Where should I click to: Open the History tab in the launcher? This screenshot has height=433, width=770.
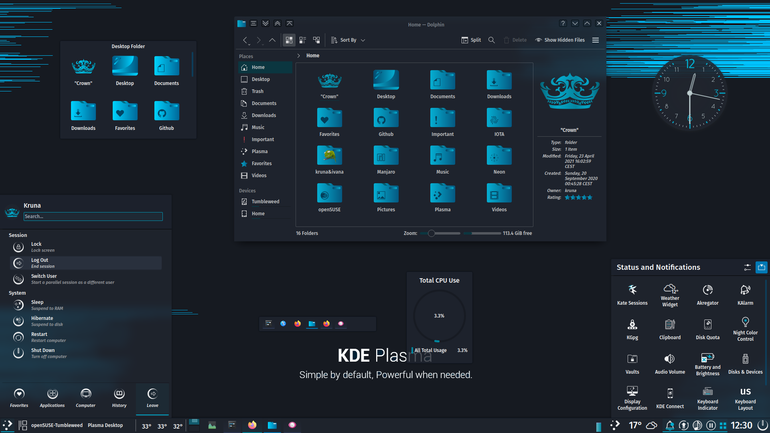[x=119, y=398]
